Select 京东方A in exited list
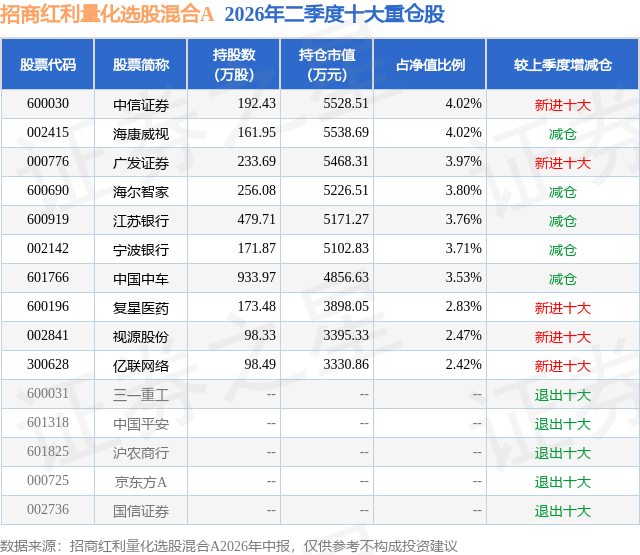Viewport: 640px width, 555px height. pos(141,482)
